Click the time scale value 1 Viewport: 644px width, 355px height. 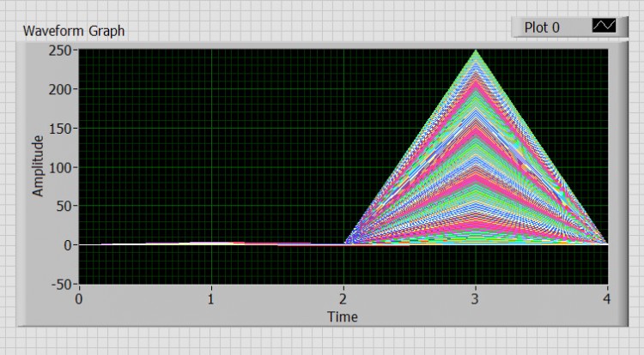coord(210,299)
